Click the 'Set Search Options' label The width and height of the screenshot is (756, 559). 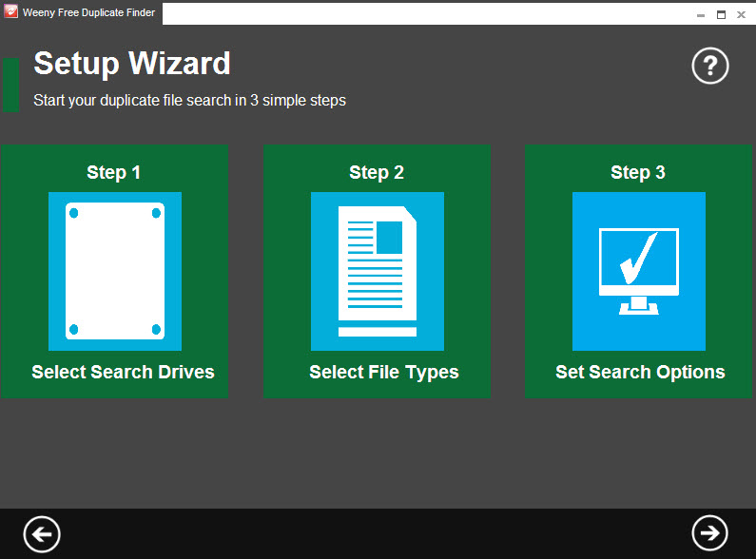click(x=640, y=372)
